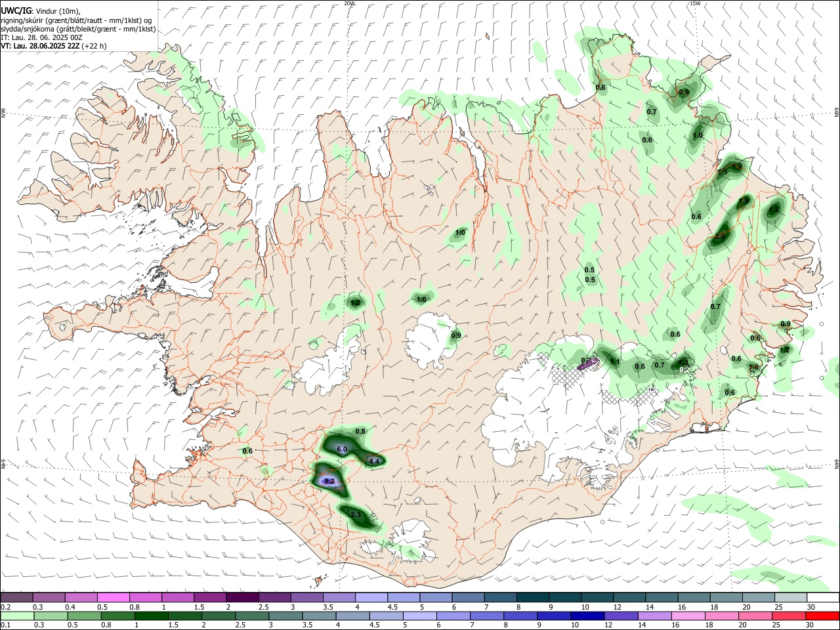Click the 'VT: Lau. 28.06.2025 22Z (+22 h)' line
This screenshot has height=630, width=840.
(x=53, y=46)
